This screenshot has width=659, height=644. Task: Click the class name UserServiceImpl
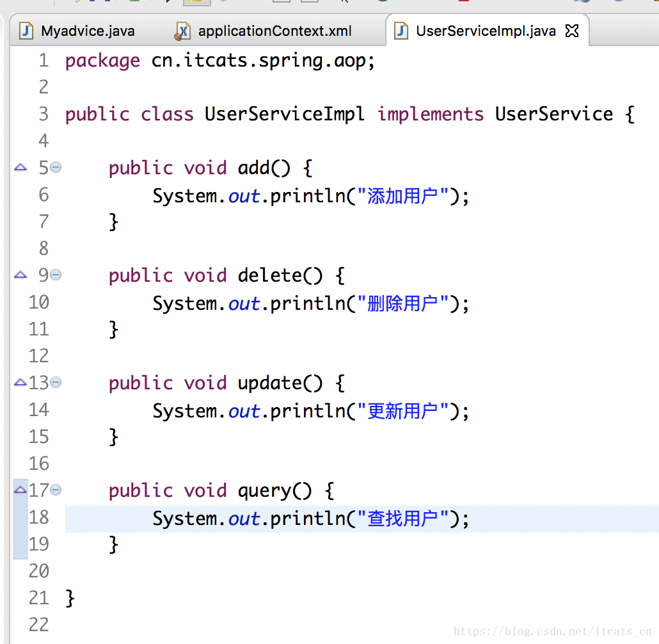(x=285, y=115)
